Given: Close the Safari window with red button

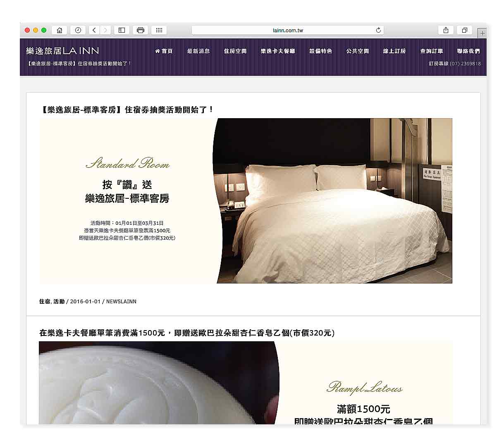Looking at the screenshot, I should point(27,30).
